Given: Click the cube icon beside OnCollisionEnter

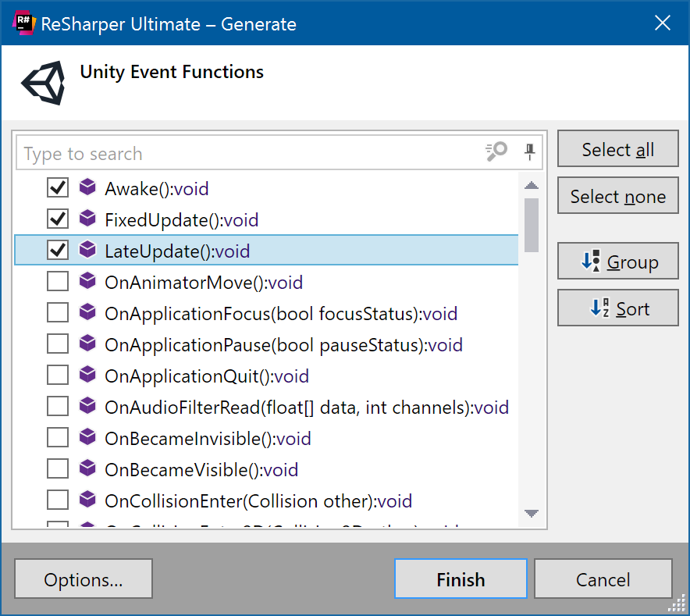Looking at the screenshot, I should tap(87, 500).
